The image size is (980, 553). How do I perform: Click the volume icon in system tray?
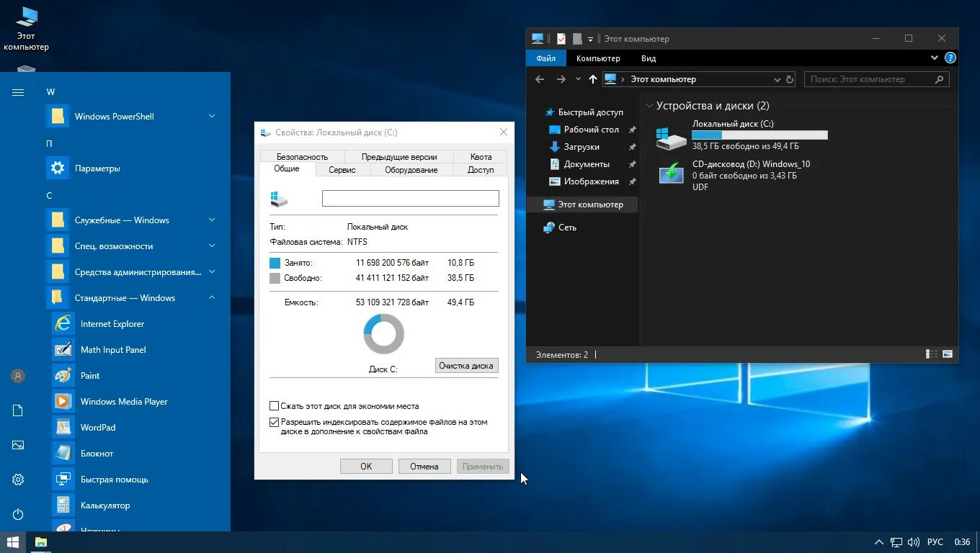click(914, 542)
